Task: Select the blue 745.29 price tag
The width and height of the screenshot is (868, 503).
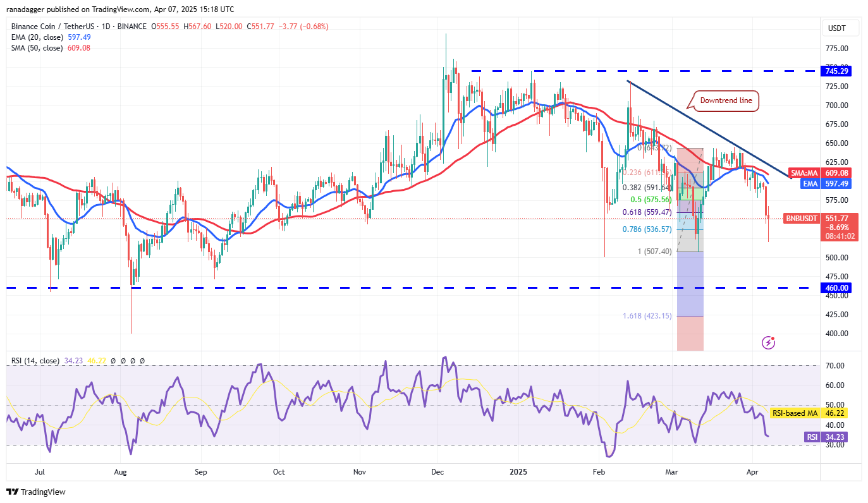Action: pos(836,71)
